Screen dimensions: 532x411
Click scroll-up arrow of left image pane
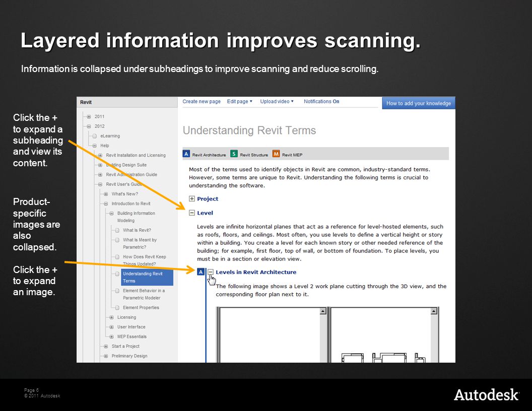323,311
